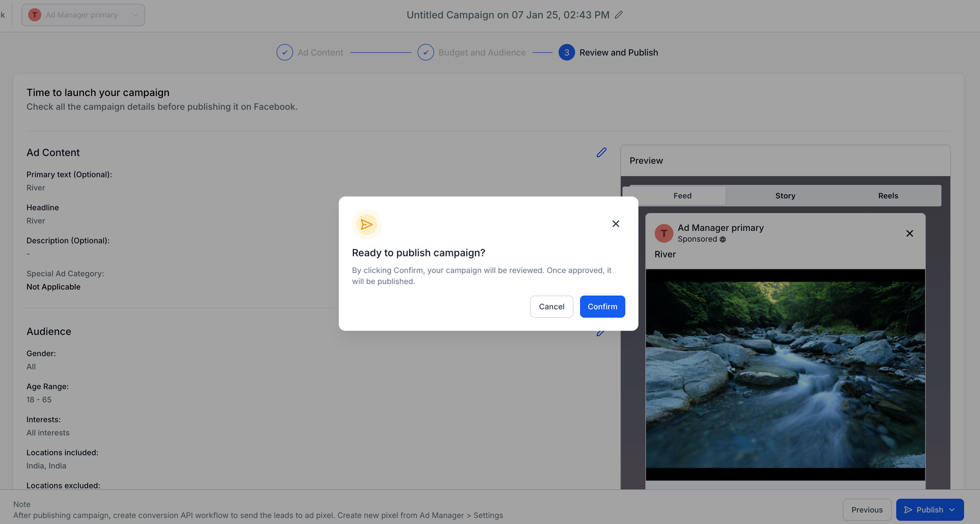Image resolution: width=980 pixels, height=524 pixels.
Task: Close the publish confirmation dialog
Action: pyautogui.click(x=616, y=224)
